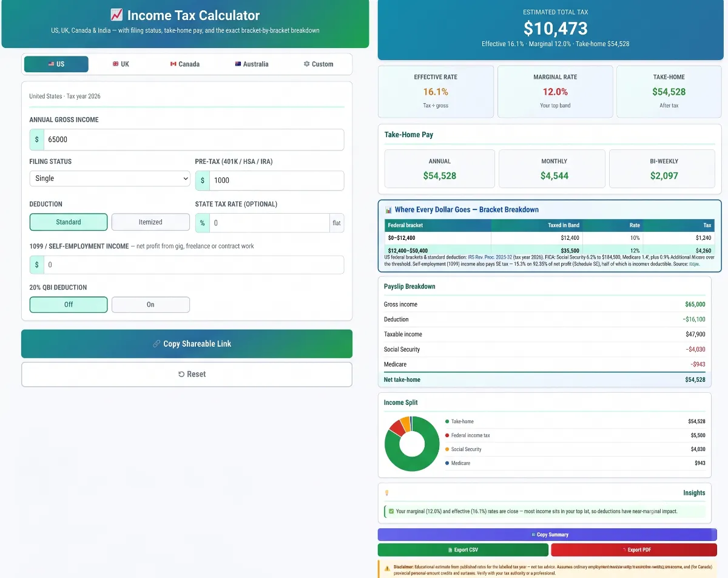Click the Export CSV button
728x578 pixels.
pyautogui.click(x=463, y=550)
